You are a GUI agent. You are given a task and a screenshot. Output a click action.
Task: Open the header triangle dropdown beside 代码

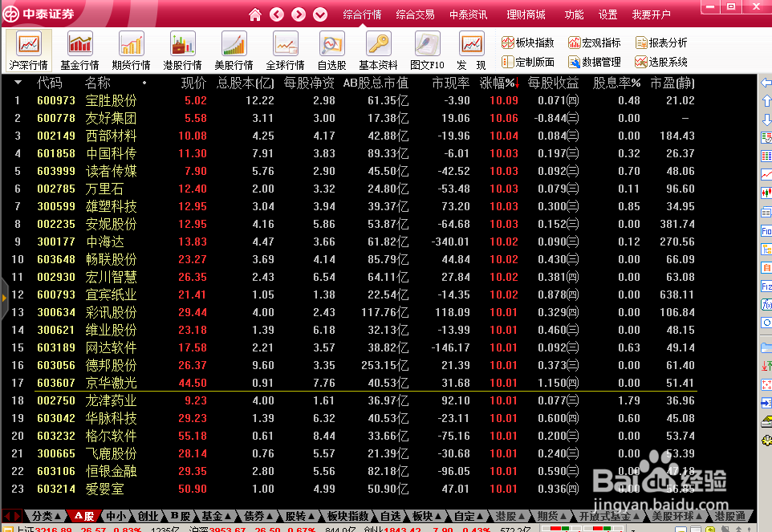[18, 83]
